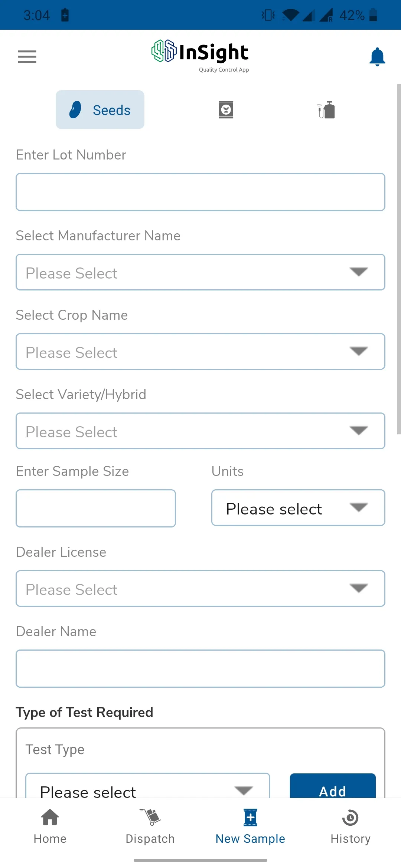Expand the Select Manufacturer Name dropdown
The width and height of the screenshot is (401, 868).
[200, 272]
